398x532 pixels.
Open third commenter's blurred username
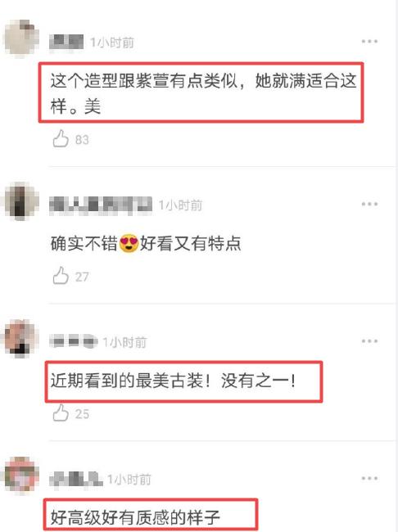74,341
